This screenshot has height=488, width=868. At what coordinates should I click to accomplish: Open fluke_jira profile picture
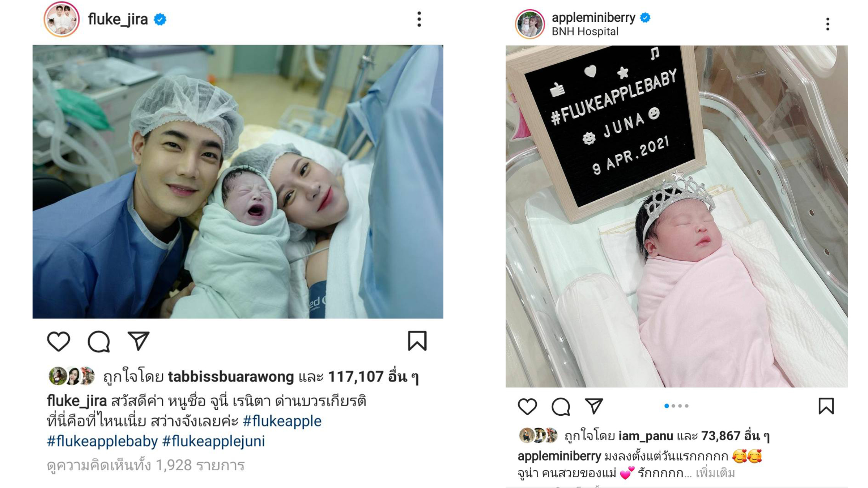tap(61, 20)
